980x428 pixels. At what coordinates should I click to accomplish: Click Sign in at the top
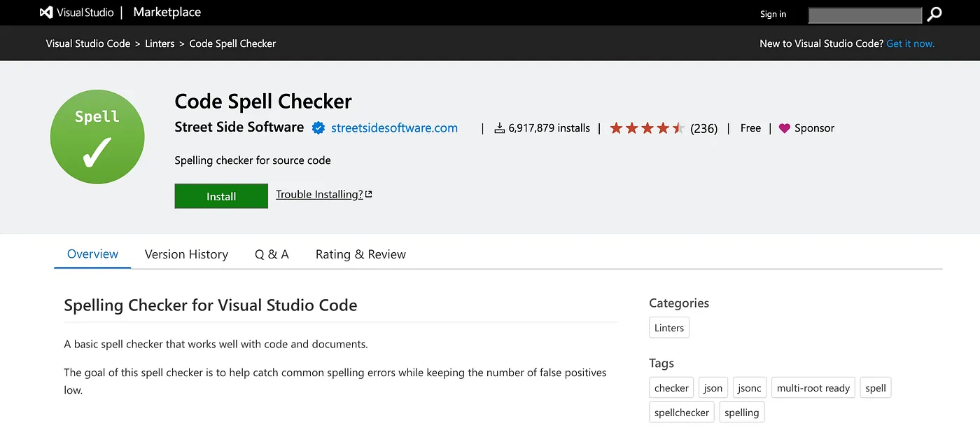tap(773, 14)
